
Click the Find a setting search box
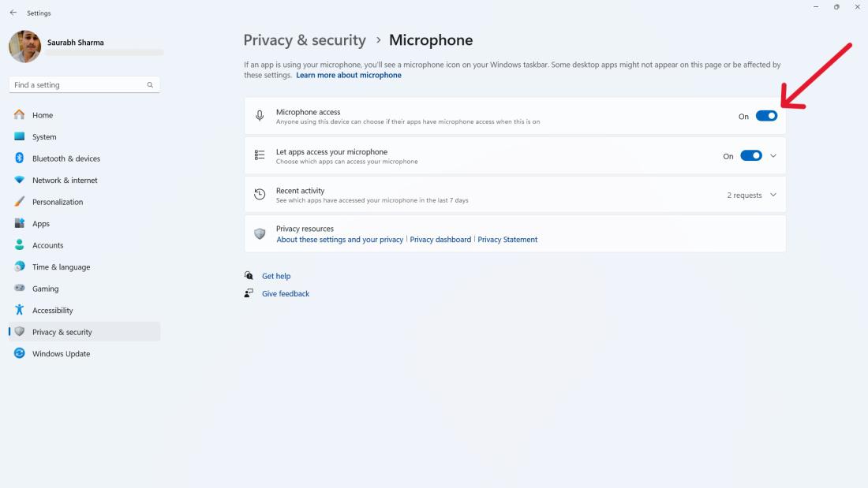(x=79, y=85)
